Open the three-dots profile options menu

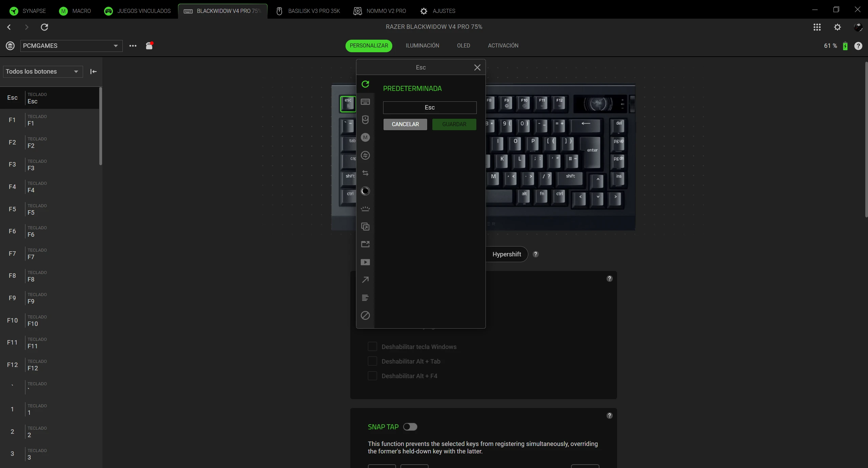(x=133, y=46)
